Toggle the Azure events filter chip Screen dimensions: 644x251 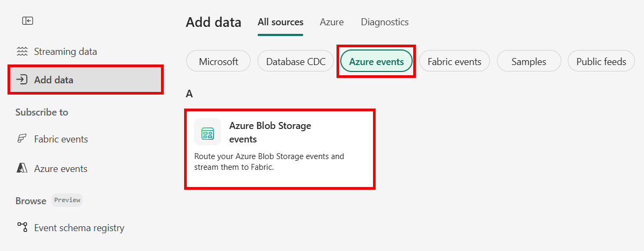point(376,61)
